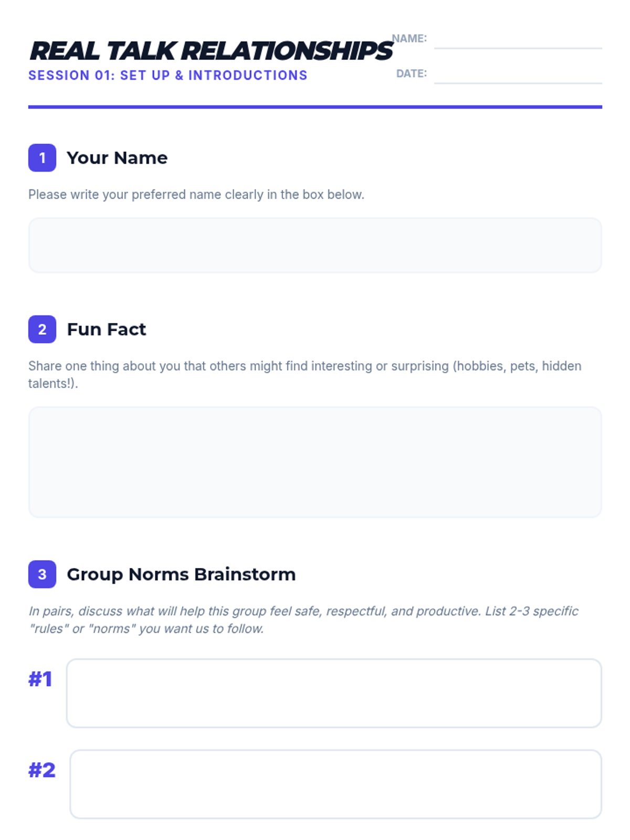Click the number 3 badge icon

click(42, 574)
